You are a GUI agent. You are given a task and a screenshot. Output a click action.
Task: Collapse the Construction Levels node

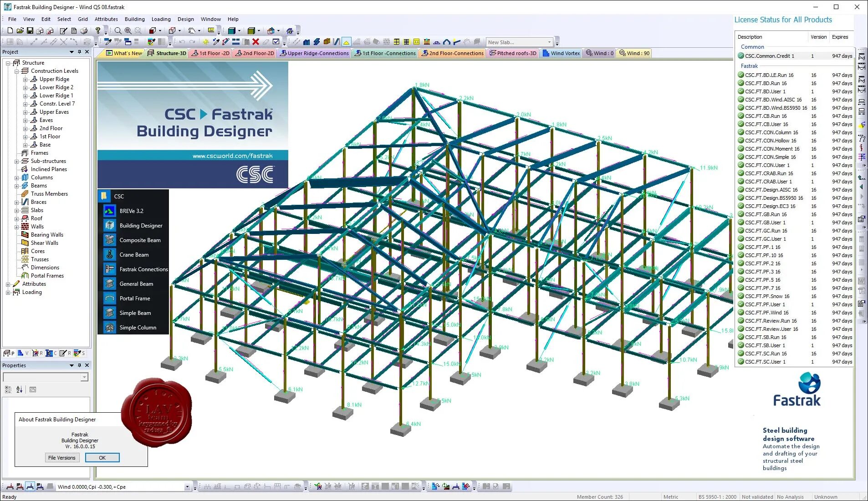[17, 71]
